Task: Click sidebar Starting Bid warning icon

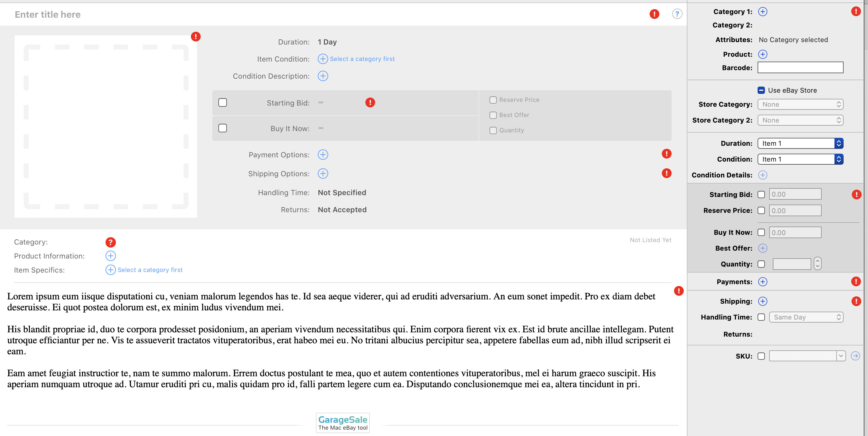Action: (x=856, y=195)
